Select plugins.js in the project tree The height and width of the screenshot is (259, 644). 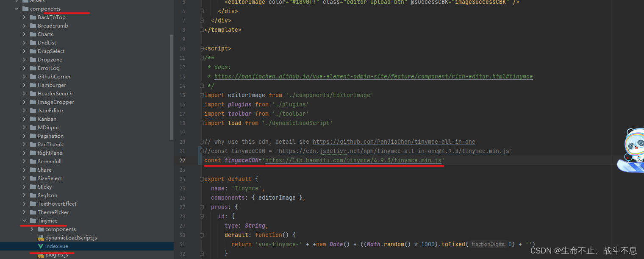point(57,255)
